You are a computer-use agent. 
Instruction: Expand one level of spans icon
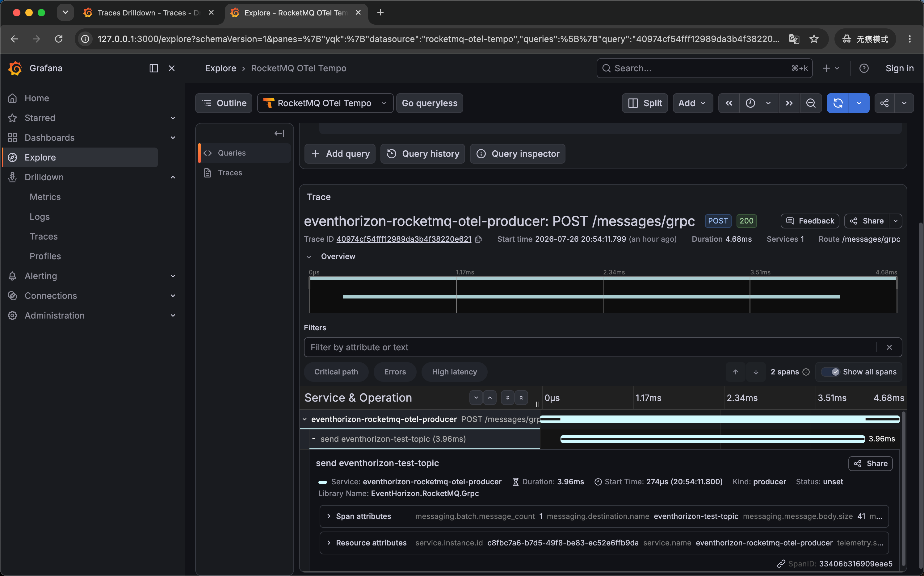476,398
